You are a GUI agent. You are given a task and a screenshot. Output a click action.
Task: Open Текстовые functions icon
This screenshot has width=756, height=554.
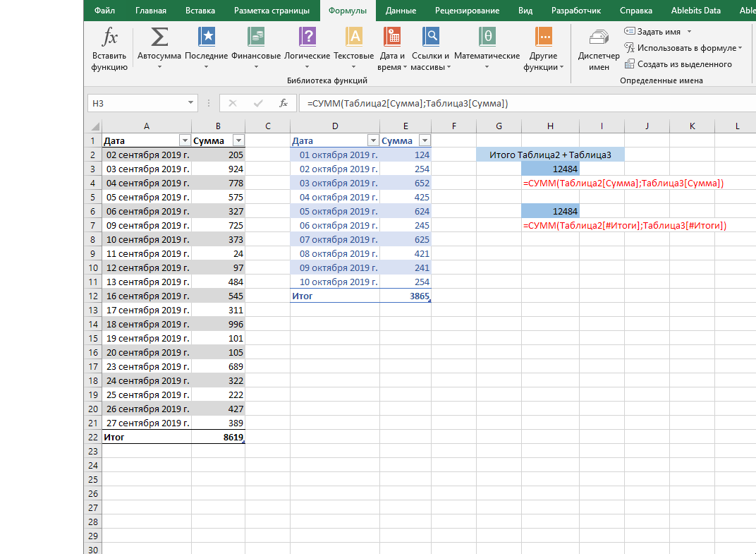coord(354,37)
